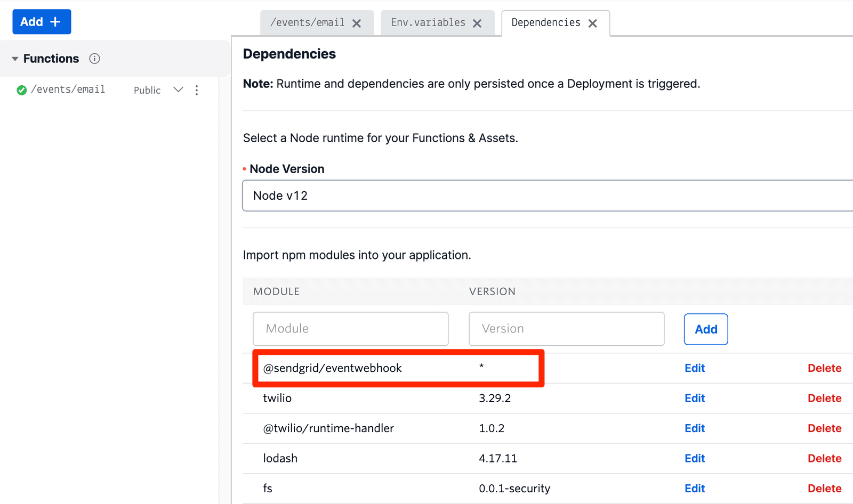Expand the Public visibility dropdown
The width and height of the screenshot is (853, 504).
pyautogui.click(x=178, y=90)
